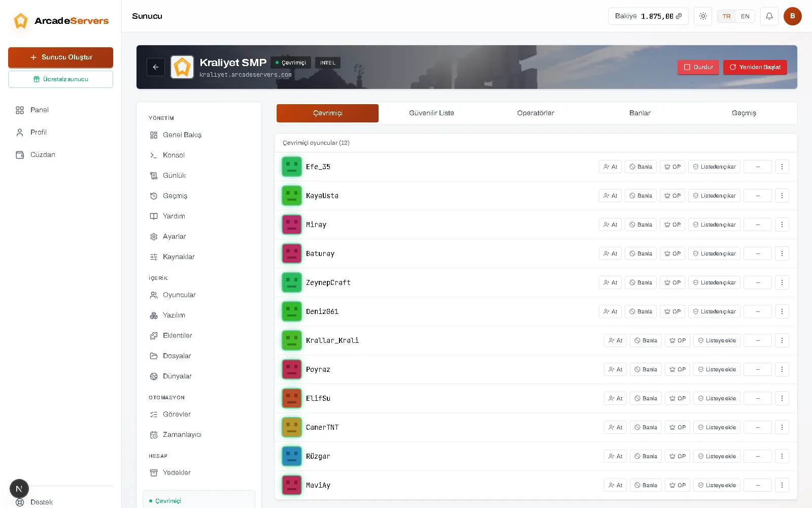812x508 pixels.
Task: Switch to the Güvenilir Liste tab
Action: pos(431,113)
